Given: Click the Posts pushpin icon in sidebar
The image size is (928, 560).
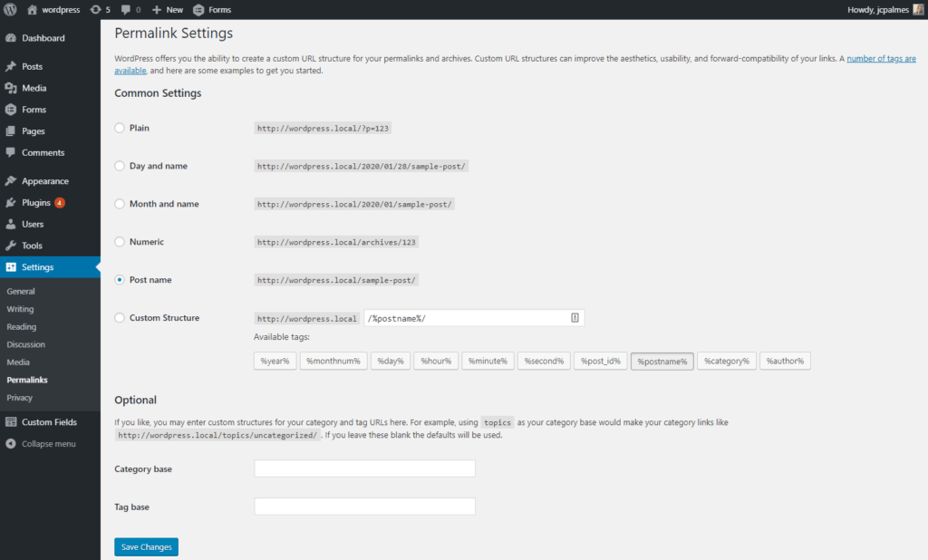Looking at the screenshot, I should click(11, 66).
